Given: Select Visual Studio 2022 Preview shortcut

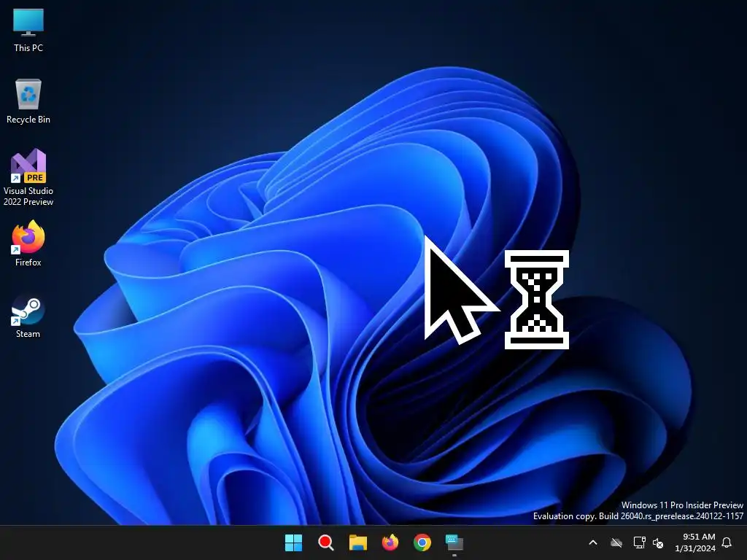Looking at the screenshot, I should click(x=28, y=177).
